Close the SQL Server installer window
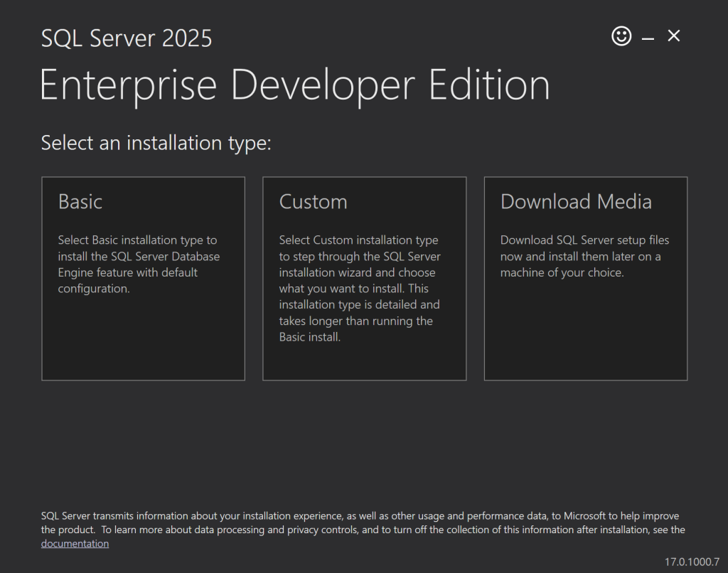Image resolution: width=728 pixels, height=573 pixels. [x=674, y=36]
